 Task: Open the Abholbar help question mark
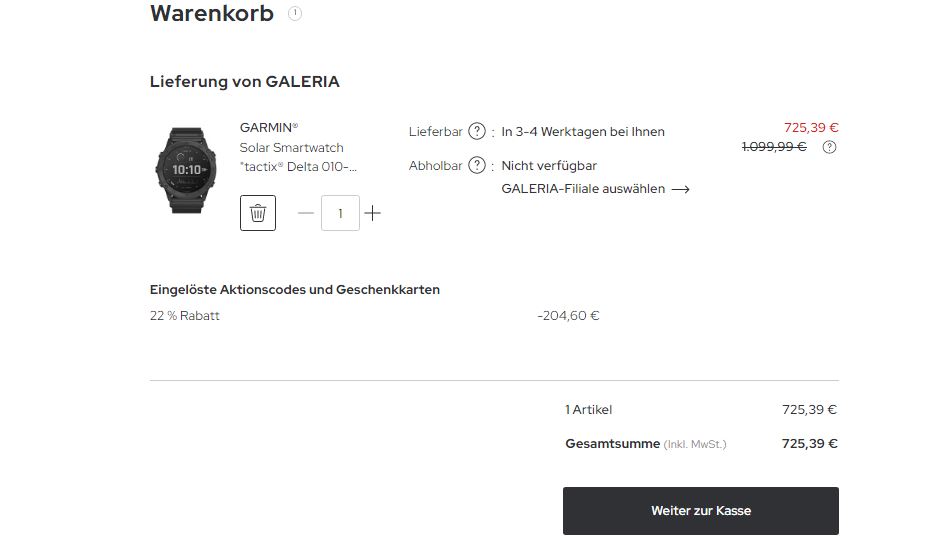(477, 165)
